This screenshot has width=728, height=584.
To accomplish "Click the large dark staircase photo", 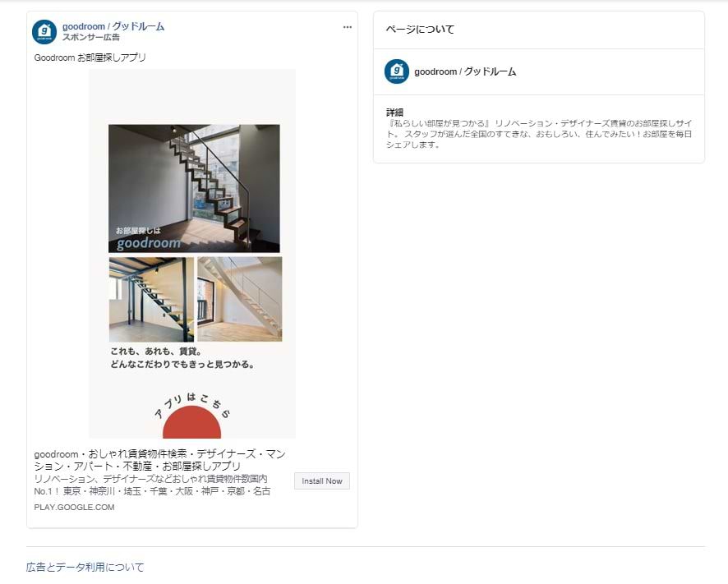I will [194, 188].
